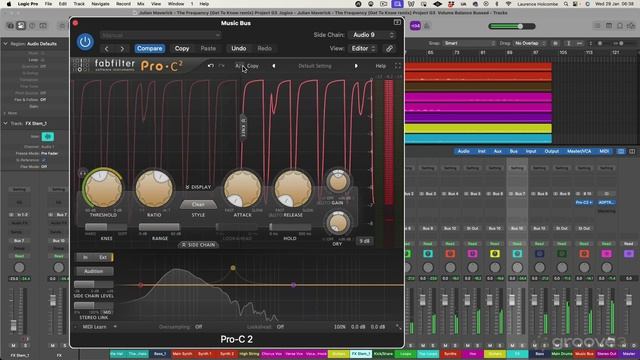Image resolution: width=640 pixels, height=360 pixels.
Task: Click the teal track icon in the inspector
Action: pos(48,136)
